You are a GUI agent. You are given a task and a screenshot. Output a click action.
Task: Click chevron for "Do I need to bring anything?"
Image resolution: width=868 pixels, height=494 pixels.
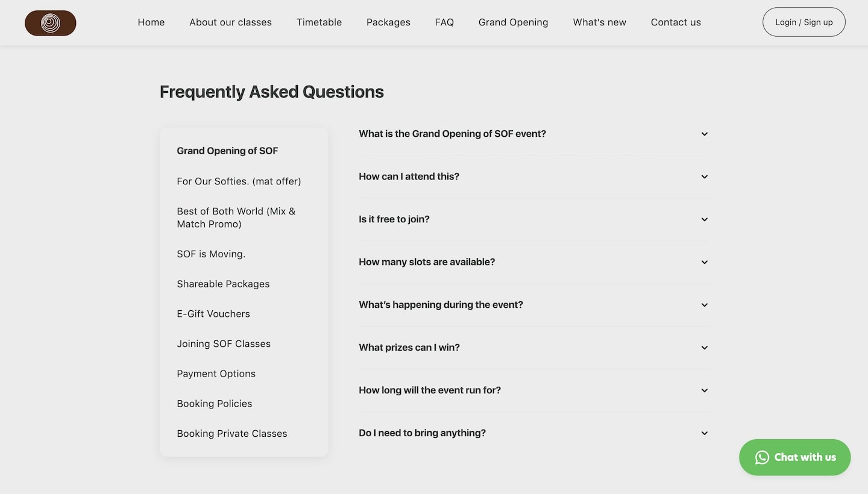coord(704,433)
